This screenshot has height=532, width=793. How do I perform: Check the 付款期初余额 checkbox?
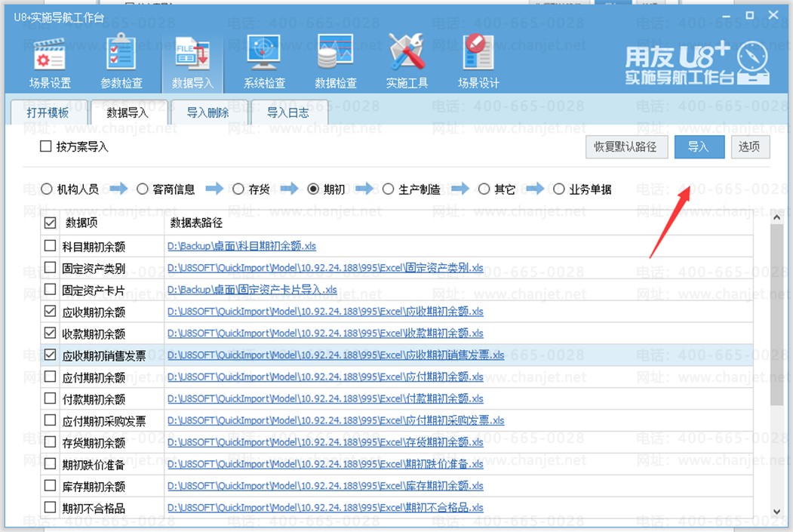[50, 398]
